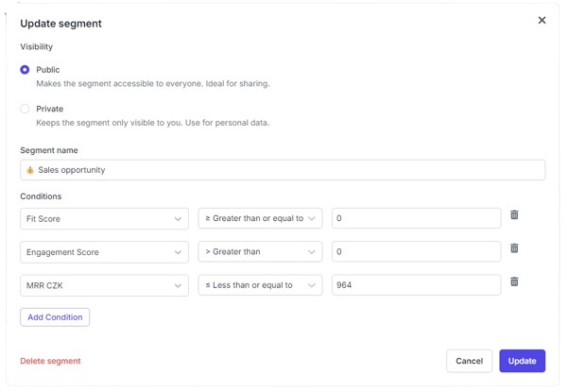Delete the Fit Score condition row
The image size is (568, 392).
pyautogui.click(x=514, y=215)
